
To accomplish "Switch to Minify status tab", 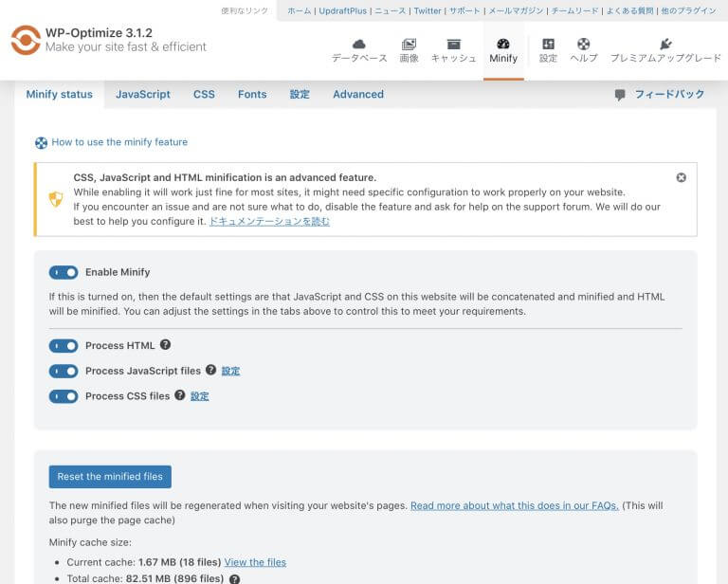I will tap(60, 94).
